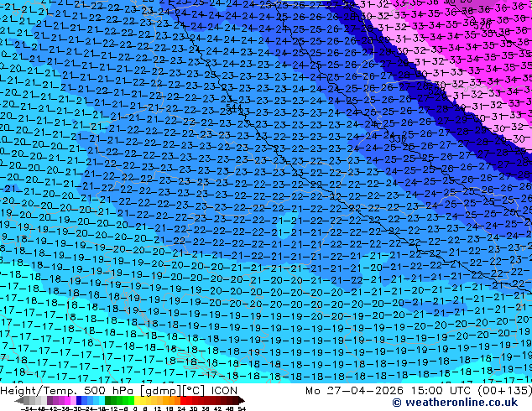The image size is (532, 411).
Task: Pick the dark blue legend swatch above -30
Action: coord(79,400)
